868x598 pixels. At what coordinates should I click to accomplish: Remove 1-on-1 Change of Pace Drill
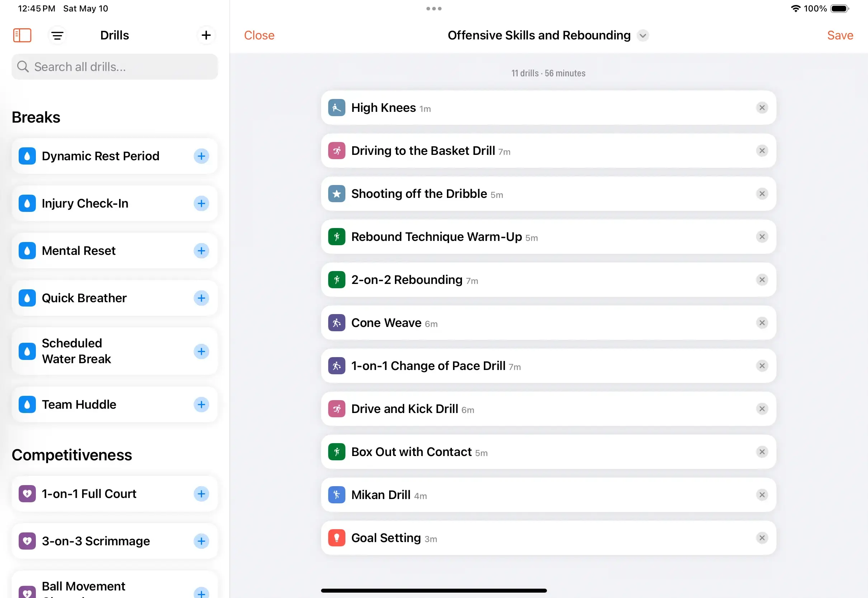tap(762, 366)
